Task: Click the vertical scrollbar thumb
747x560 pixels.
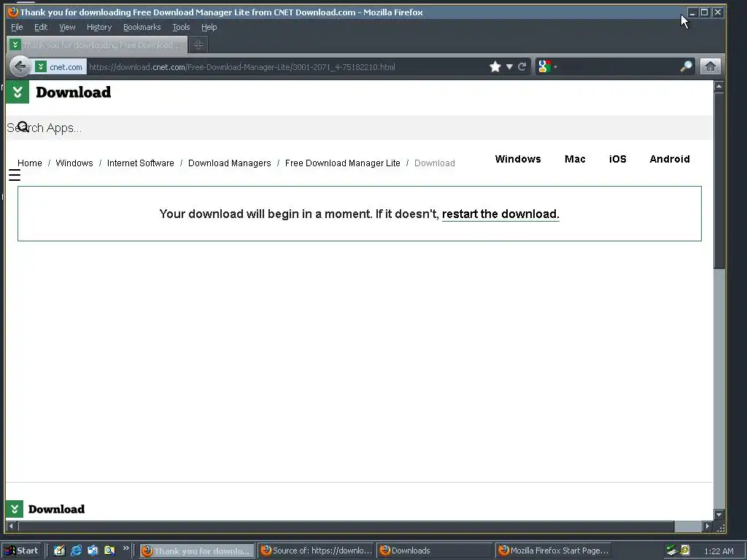Action: [719, 181]
